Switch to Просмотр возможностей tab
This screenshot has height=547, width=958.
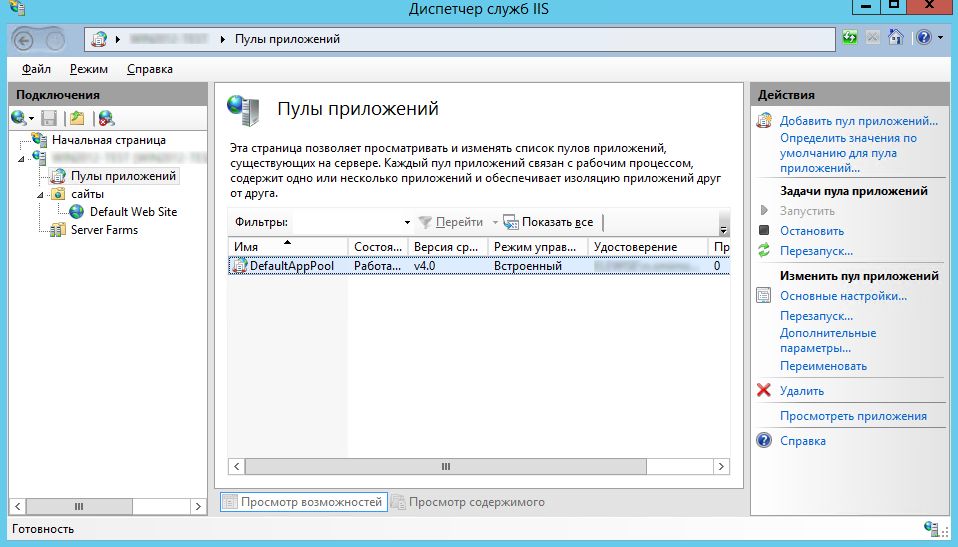coord(304,502)
